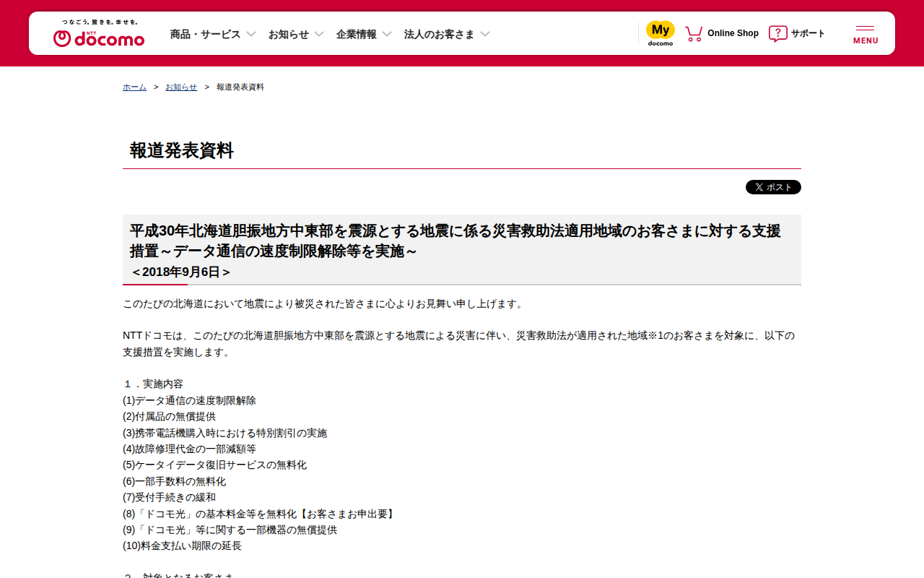Expand the お知らせ dropdown chevron

319,34
